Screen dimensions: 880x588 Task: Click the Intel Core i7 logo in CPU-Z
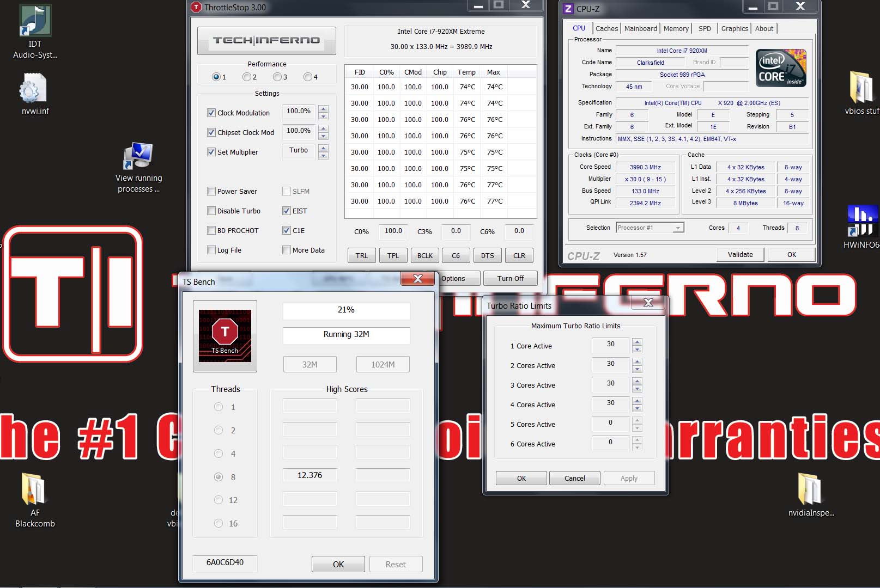point(781,68)
